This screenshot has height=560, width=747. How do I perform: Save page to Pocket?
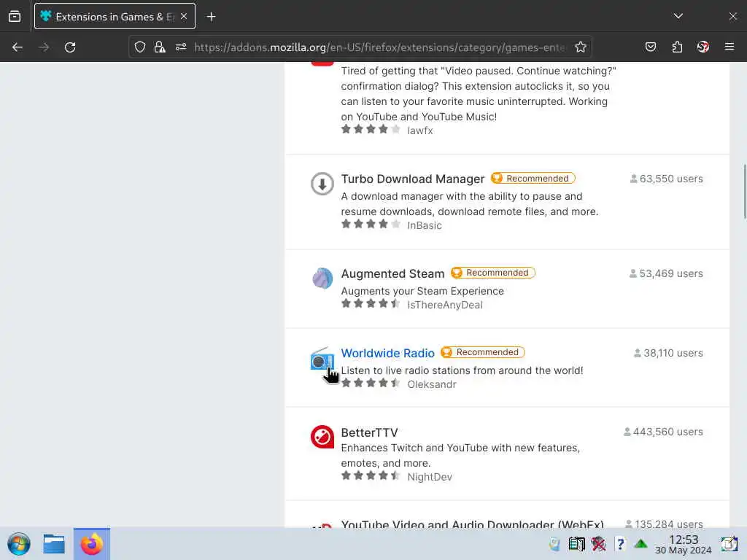(x=651, y=47)
